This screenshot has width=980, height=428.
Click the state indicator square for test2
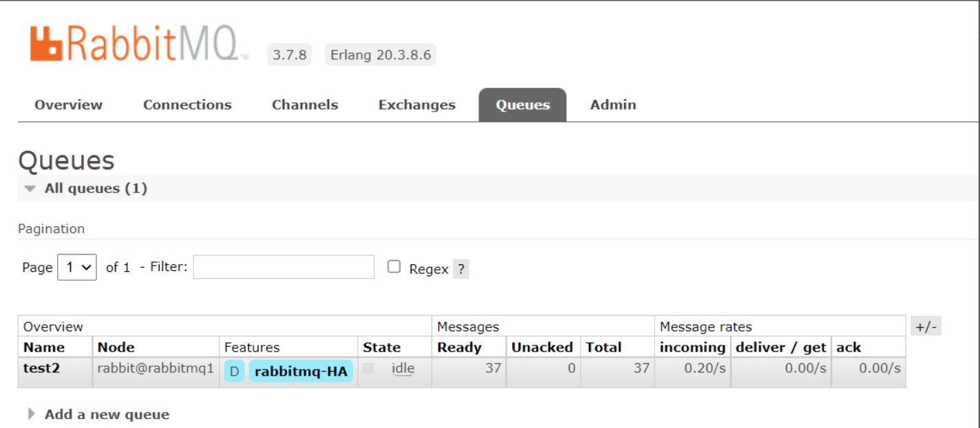pos(368,369)
